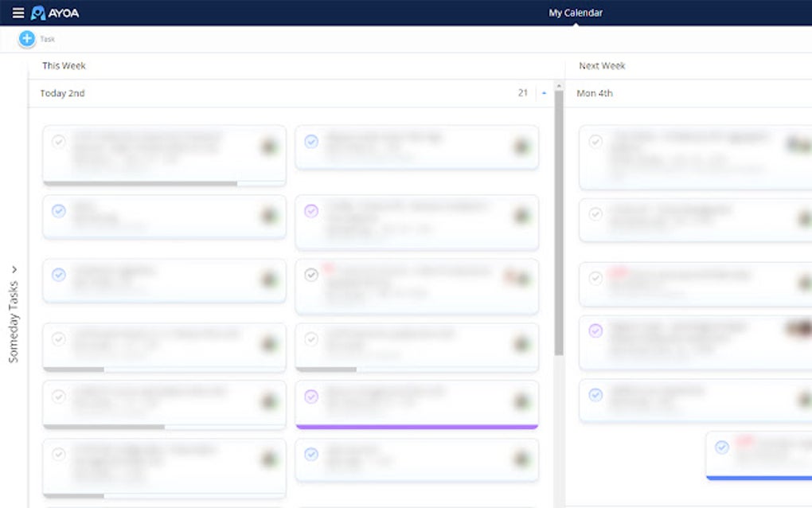Click the Task button below the toolbar
This screenshot has height=508, width=812.
point(46,38)
